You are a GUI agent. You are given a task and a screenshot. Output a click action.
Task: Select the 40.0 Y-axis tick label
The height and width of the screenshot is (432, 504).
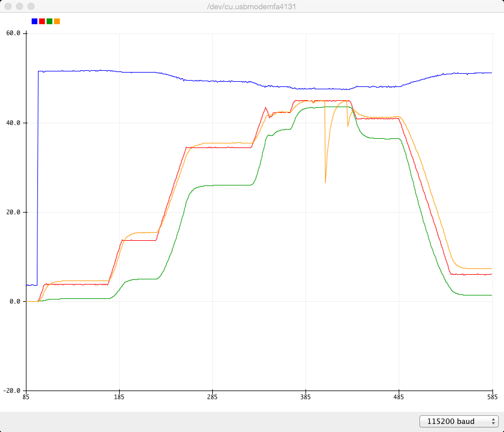point(13,123)
